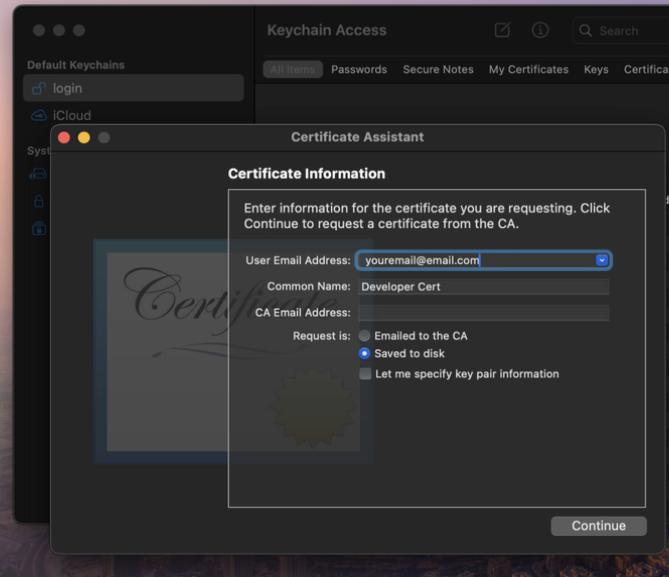Click the info icon in Keychain Access toolbar
The height and width of the screenshot is (577, 669).
[x=540, y=30]
